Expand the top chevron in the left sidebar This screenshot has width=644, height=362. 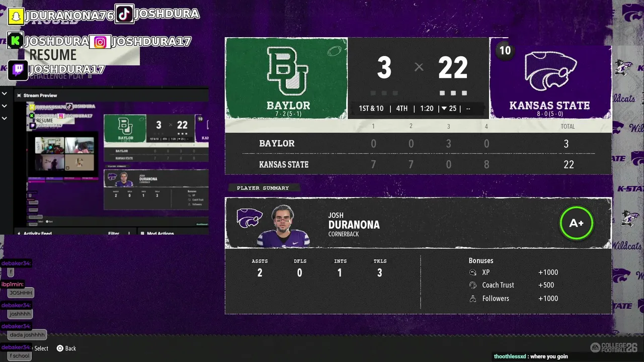[4, 94]
